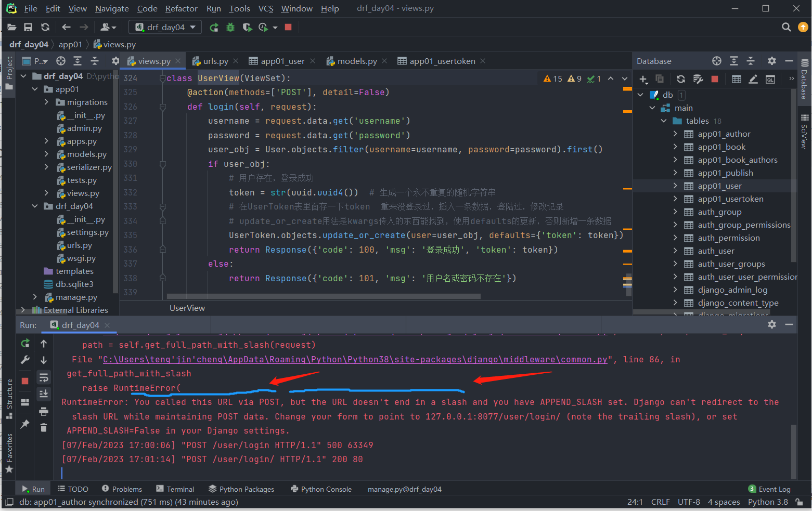Viewport: 812px width, 511px height.
Task: Refresh the Database panel data sources
Action: point(680,79)
